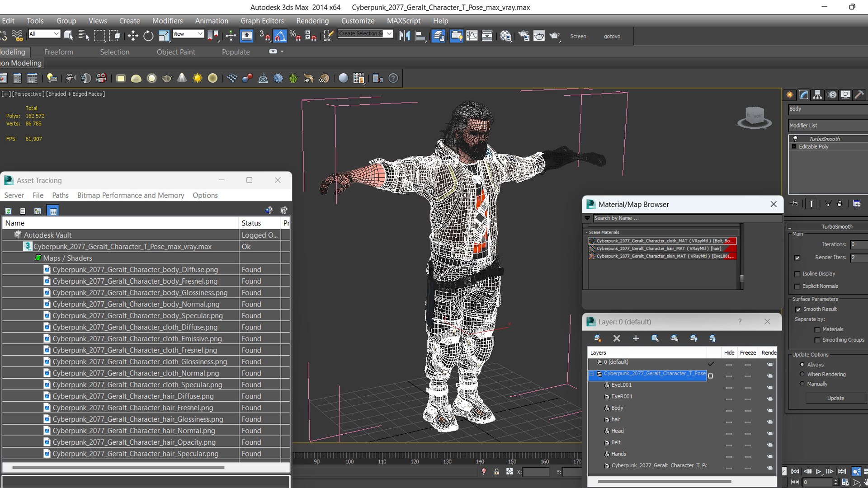
Task: Click the ViewCube in the viewport
Action: tap(755, 117)
